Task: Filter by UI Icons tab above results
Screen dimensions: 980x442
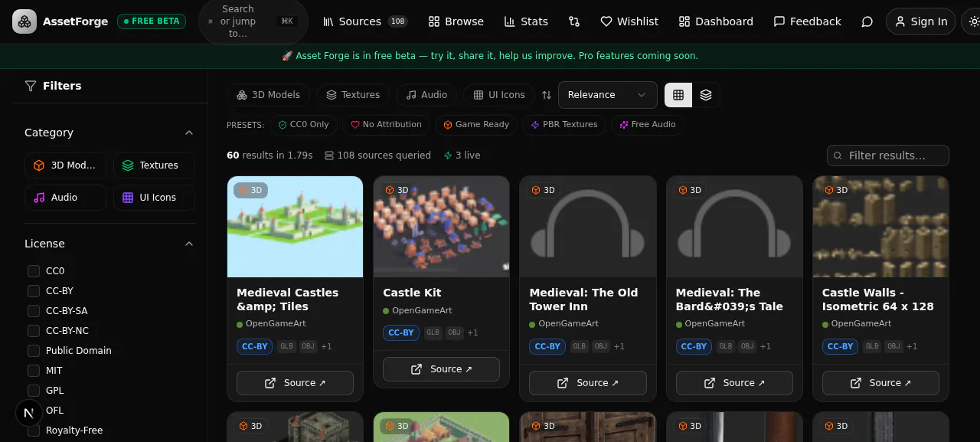Action: 499,95
